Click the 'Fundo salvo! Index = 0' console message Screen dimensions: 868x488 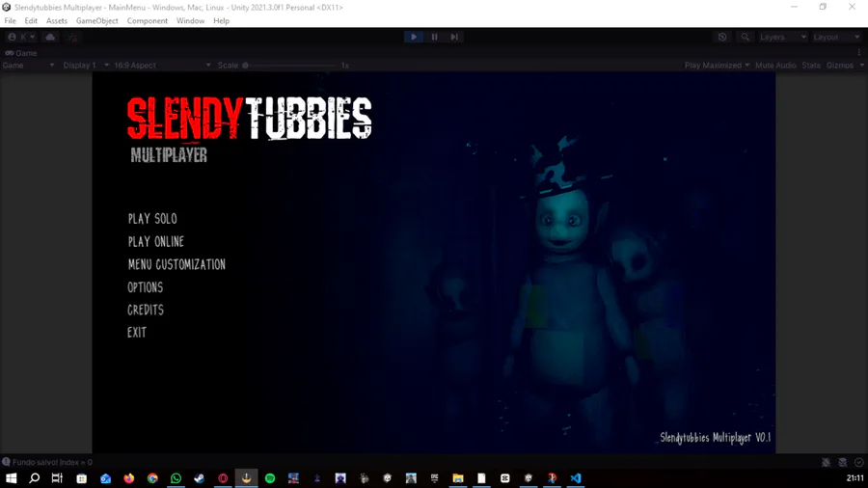(x=52, y=462)
